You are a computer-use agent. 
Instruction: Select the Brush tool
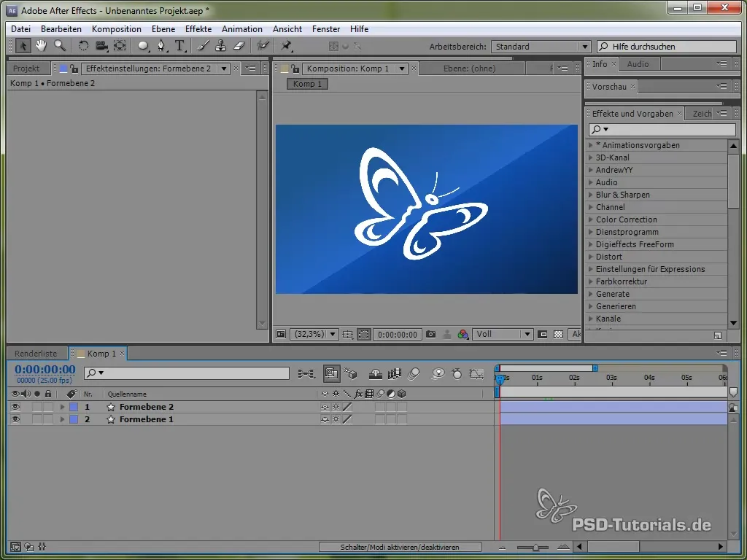click(x=204, y=46)
